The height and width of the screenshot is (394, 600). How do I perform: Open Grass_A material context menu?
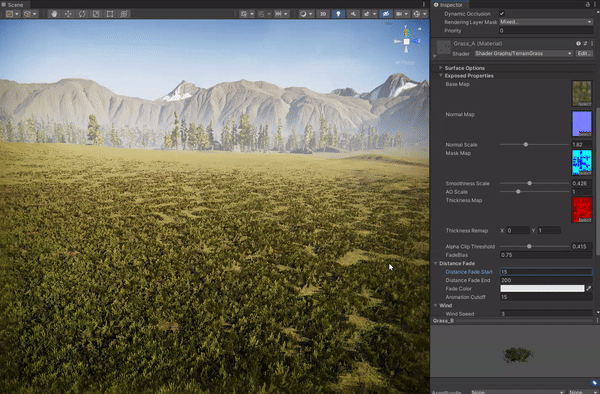click(592, 44)
